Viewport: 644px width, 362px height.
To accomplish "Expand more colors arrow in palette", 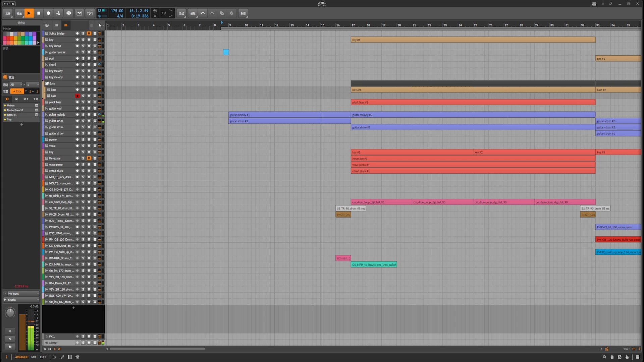I will coord(38,43).
